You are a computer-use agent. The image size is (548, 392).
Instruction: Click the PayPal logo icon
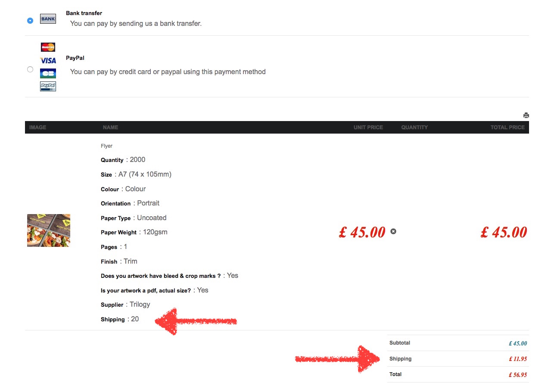coord(48,86)
